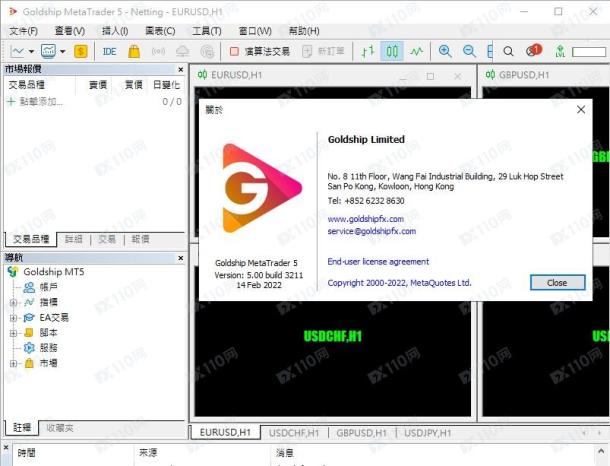Select 帳戶 accounts in Navigator tree
This screenshot has width=610, height=466.
tap(49, 287)
